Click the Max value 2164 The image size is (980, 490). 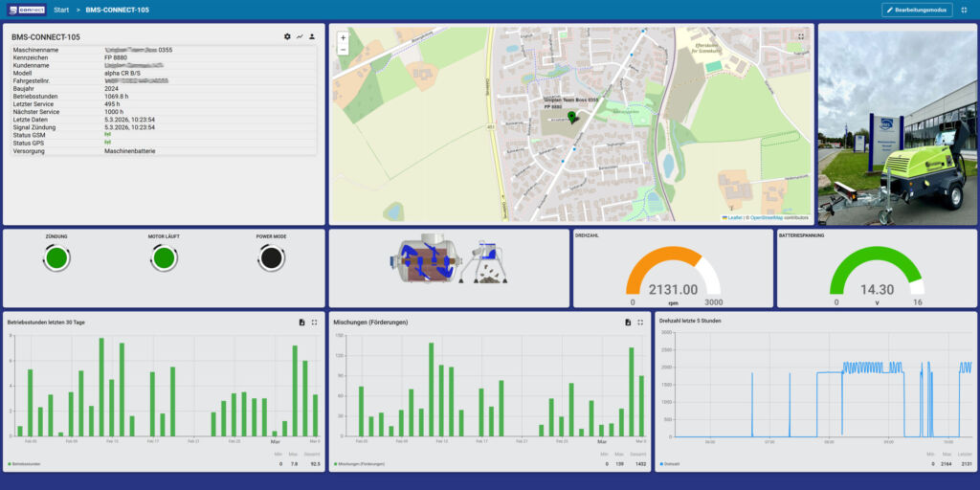[948, 464]
